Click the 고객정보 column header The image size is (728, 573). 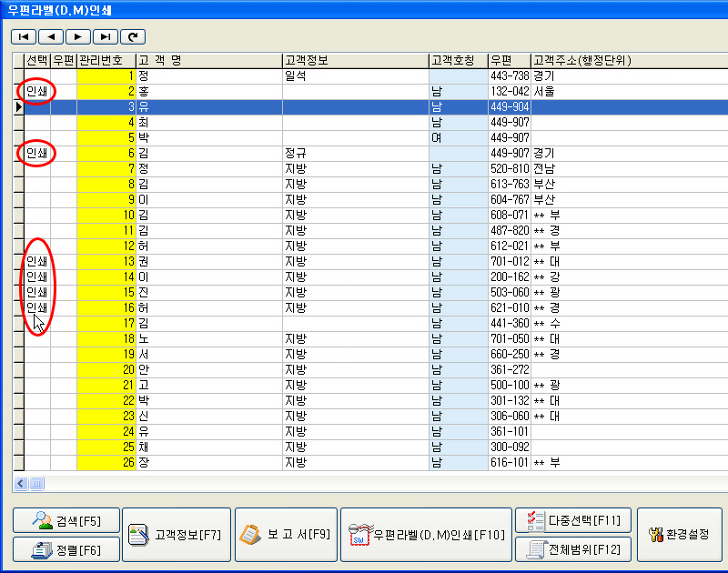click(x=356, y=60)
